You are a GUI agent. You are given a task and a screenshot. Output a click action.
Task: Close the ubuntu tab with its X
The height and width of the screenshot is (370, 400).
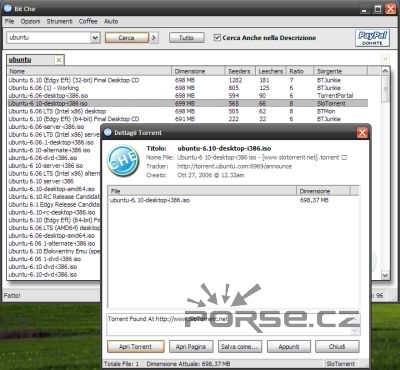click(59, 60)
